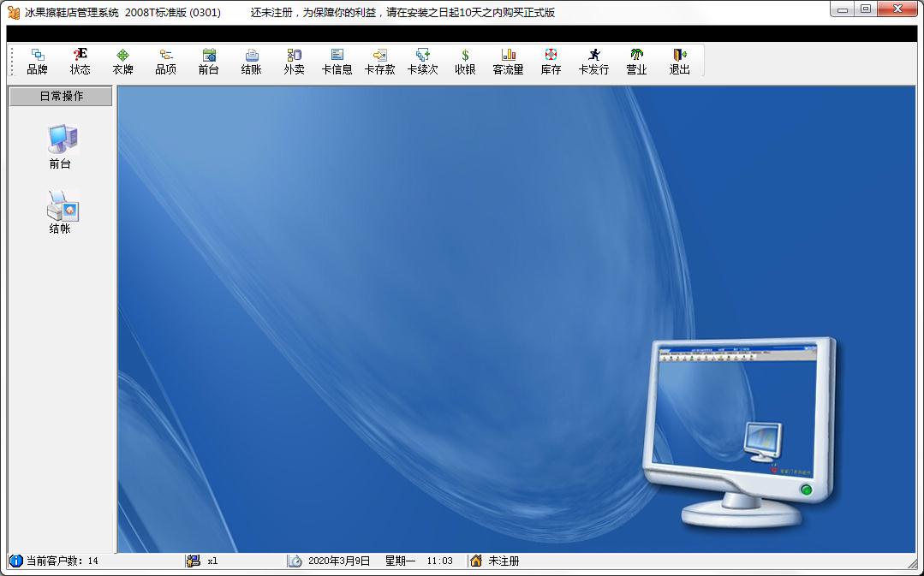Select the 库存 toolbar icon
The image size is (924, 576).
click(551, 62)
